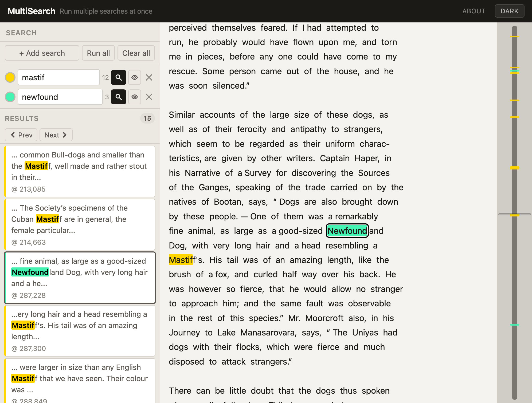
Task: Click the minimap viewport position handle
Action: coord(514,215)
